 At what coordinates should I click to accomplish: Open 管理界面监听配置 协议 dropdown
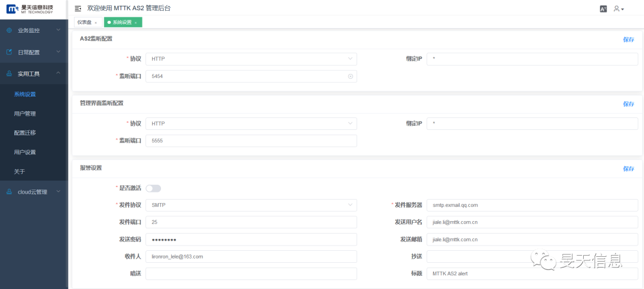click(x=252, y=123)
